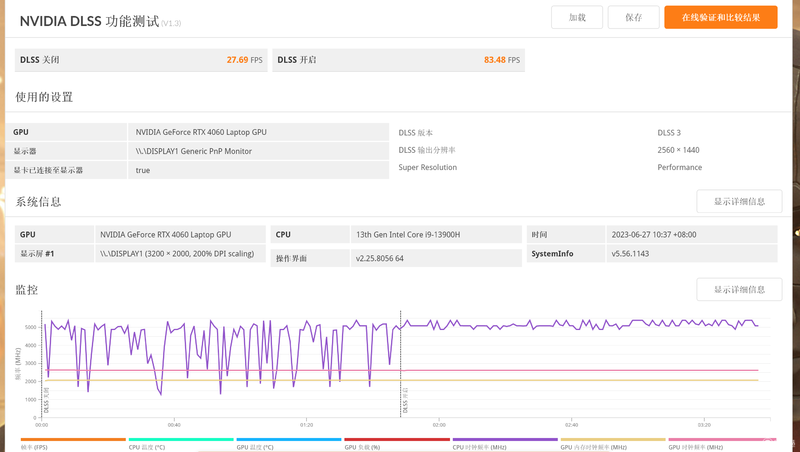Click the DLSS 3 version value
The height and width of the screenshot is (452, 800).
[x=669, y=133]
